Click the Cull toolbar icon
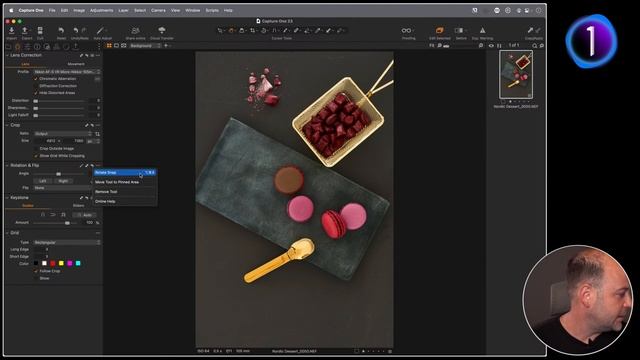640x360 pixels. pos(40,31)
